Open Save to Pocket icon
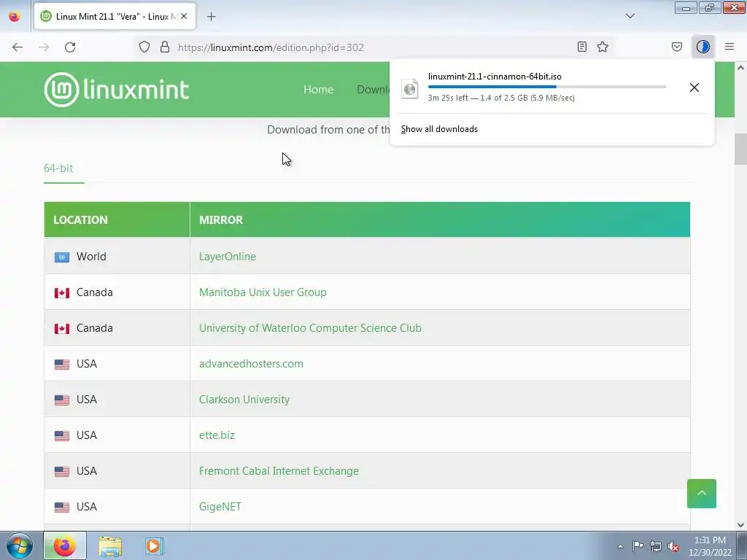This screenshot has width=747, height=560. pyautogui.click(x=676, y=47)
